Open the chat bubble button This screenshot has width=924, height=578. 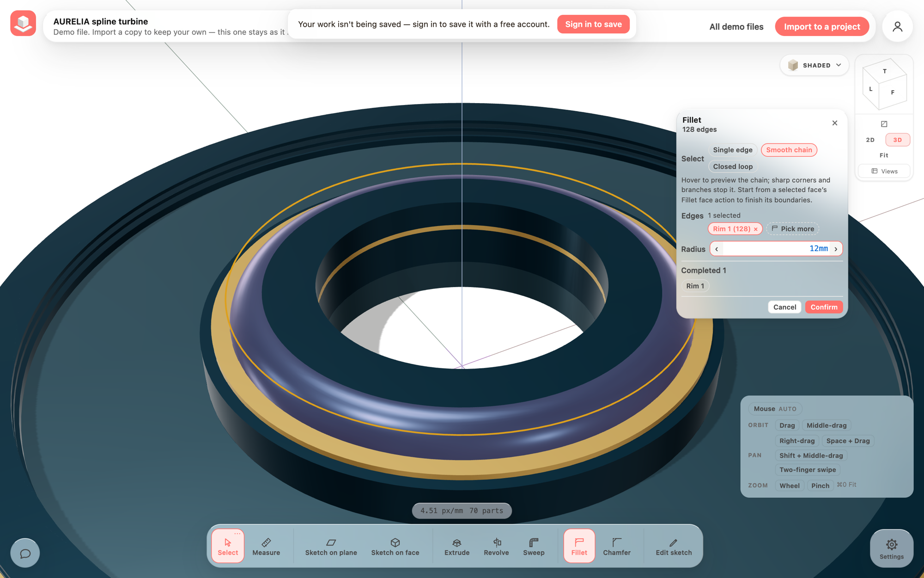[x=25, y=553]
